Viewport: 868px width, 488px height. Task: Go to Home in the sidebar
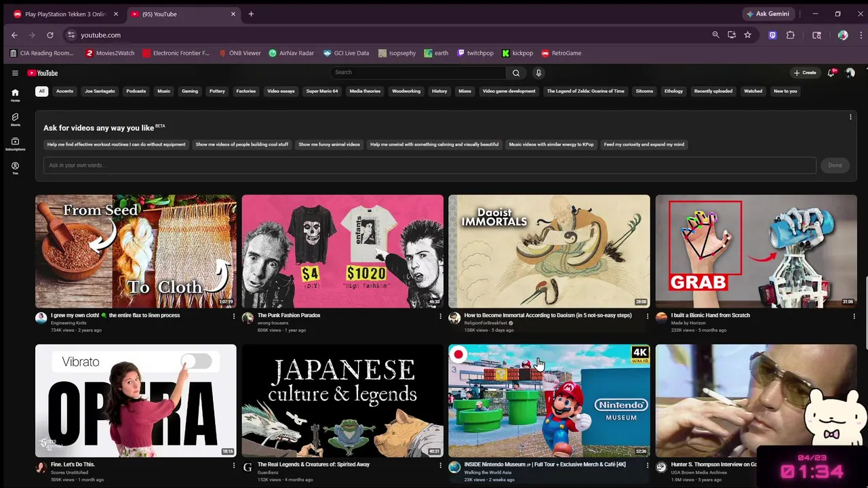[15, 95]
